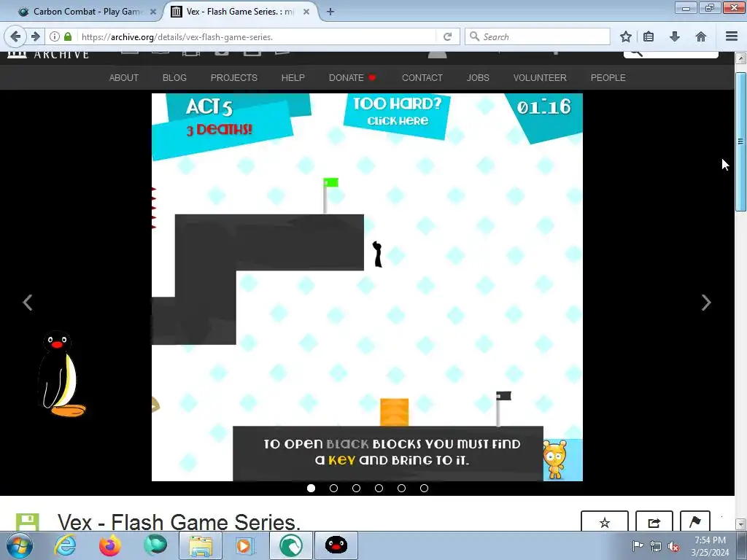
Task: Open the file explorer folder in taskbar
Action: [200, 545]
